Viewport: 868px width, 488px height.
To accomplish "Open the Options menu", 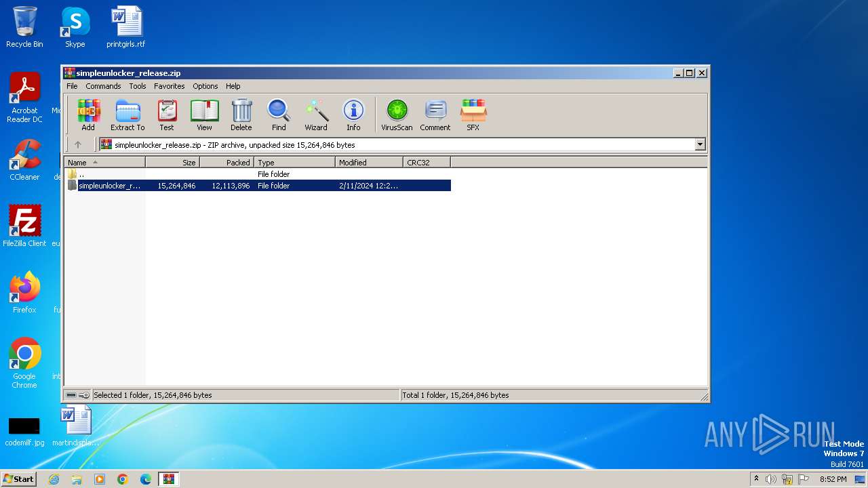I will [205, 86].
